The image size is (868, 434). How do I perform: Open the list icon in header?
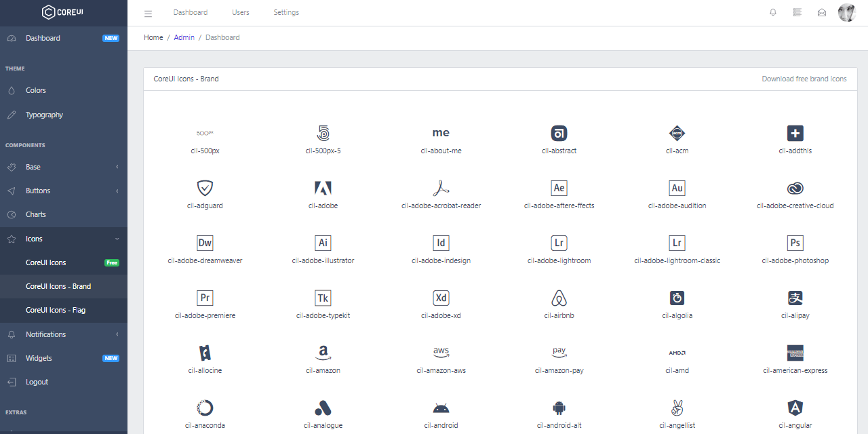[797, 12]
